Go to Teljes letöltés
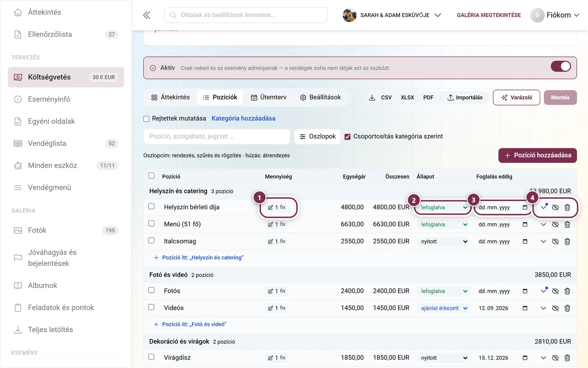Image resolution: width=588 pixels, height=368 pixels. pyautogui.click(x=66, y=330)
